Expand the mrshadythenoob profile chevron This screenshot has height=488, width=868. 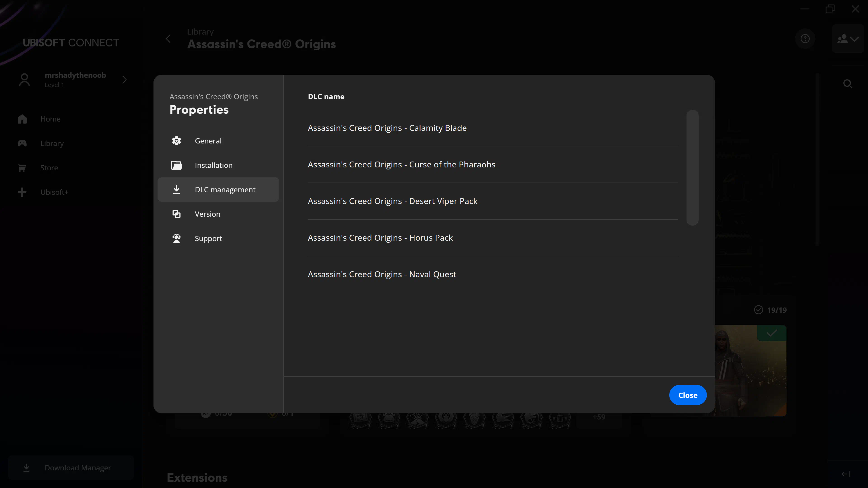(x=124, y=80)
